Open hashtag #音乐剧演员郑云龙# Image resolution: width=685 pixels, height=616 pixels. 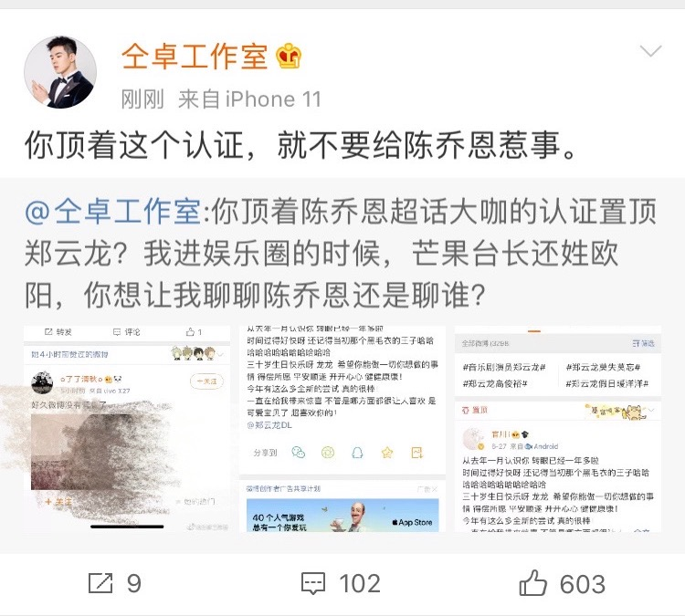pos(503,367)
